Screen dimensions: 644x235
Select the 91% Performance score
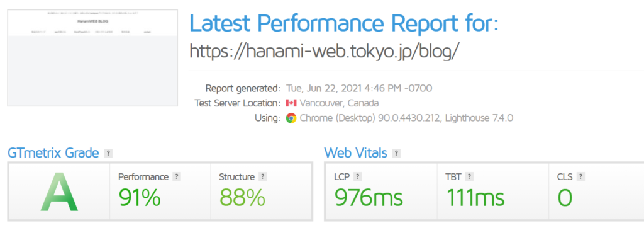click(x=139, y=198)
